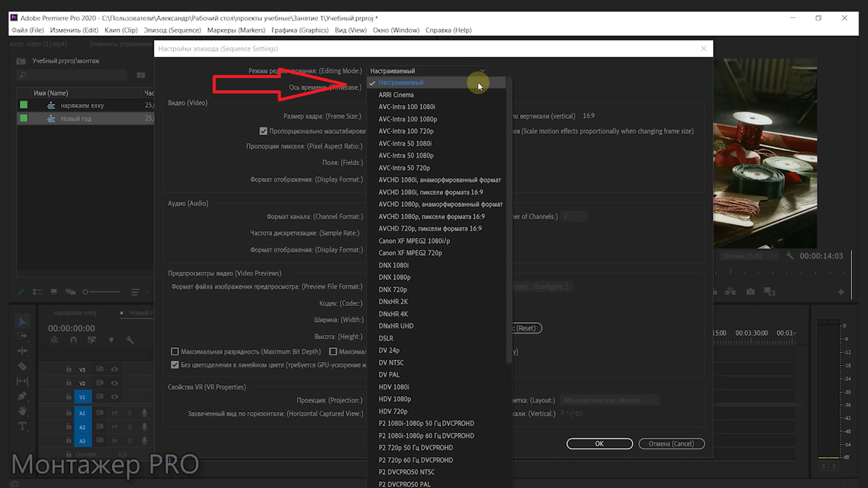Mute audio track A1

(x=115, y=413)
